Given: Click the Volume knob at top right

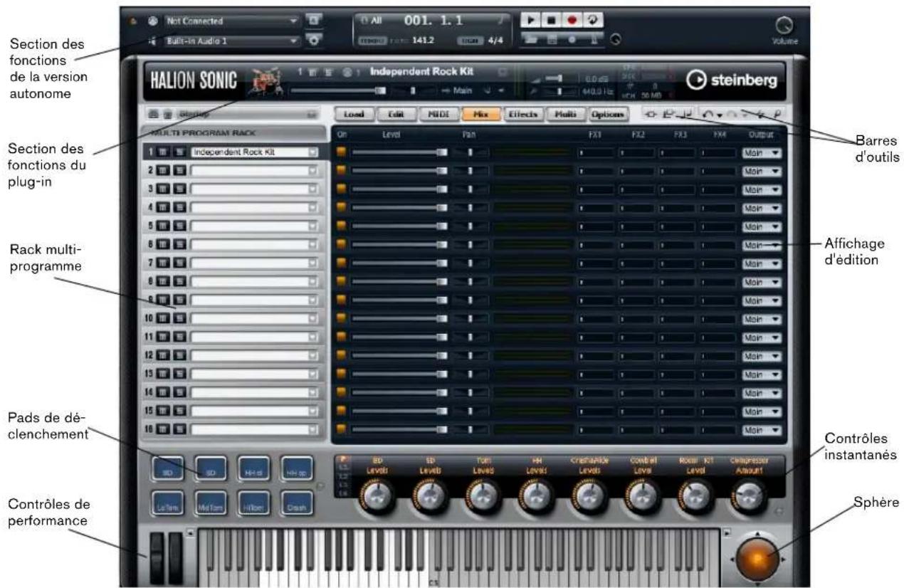Looking at the screenshot, I should 784,26.
